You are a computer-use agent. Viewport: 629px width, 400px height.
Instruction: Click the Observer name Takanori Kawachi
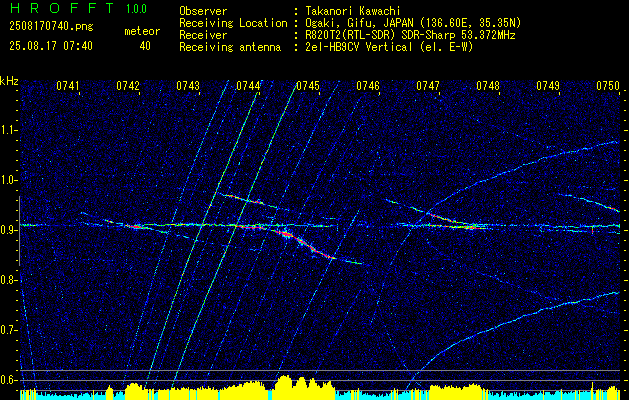(x=353, y=11)
